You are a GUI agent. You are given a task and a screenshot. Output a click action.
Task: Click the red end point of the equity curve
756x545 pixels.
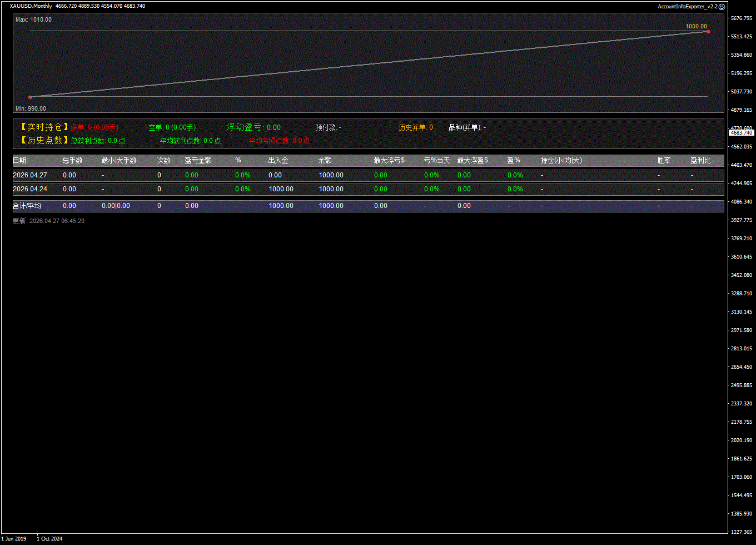coord(708,32)
